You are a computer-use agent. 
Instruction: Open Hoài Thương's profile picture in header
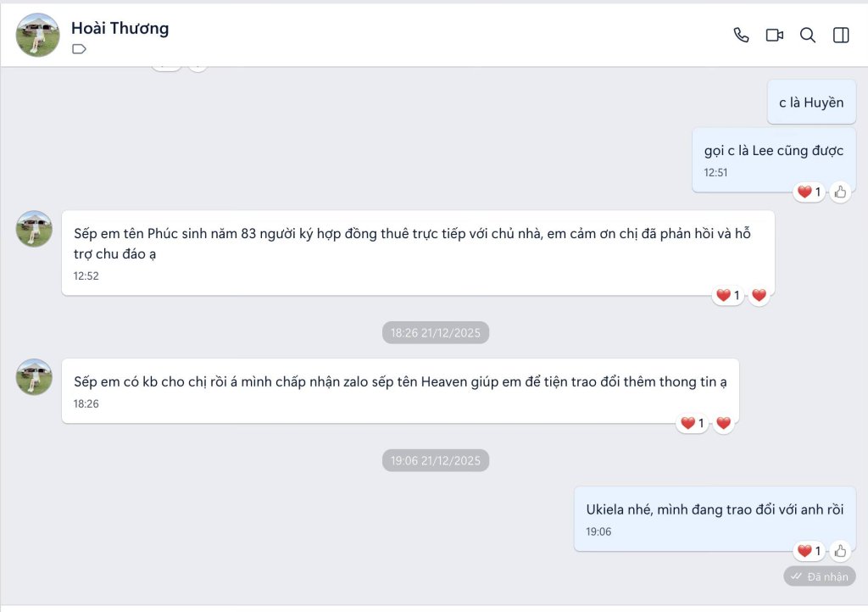pos(37,36)
